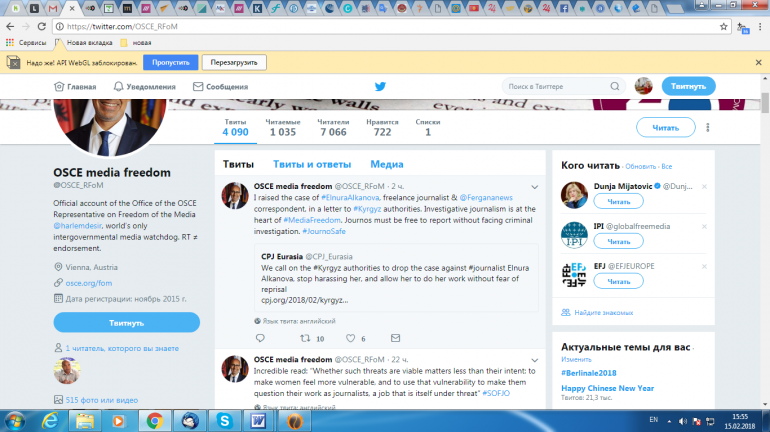Open Найдите знакомых link
Viewport: 770px width, 432px height.
[604, 312]
